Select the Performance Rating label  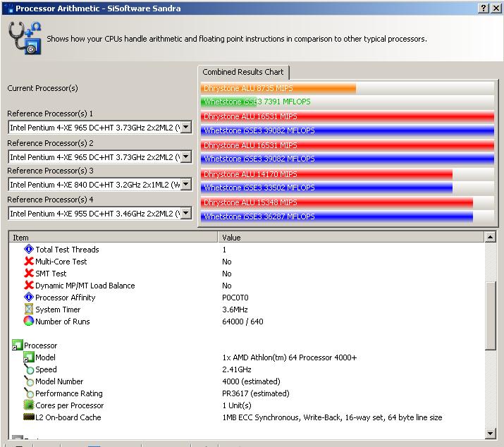point(69,393)
